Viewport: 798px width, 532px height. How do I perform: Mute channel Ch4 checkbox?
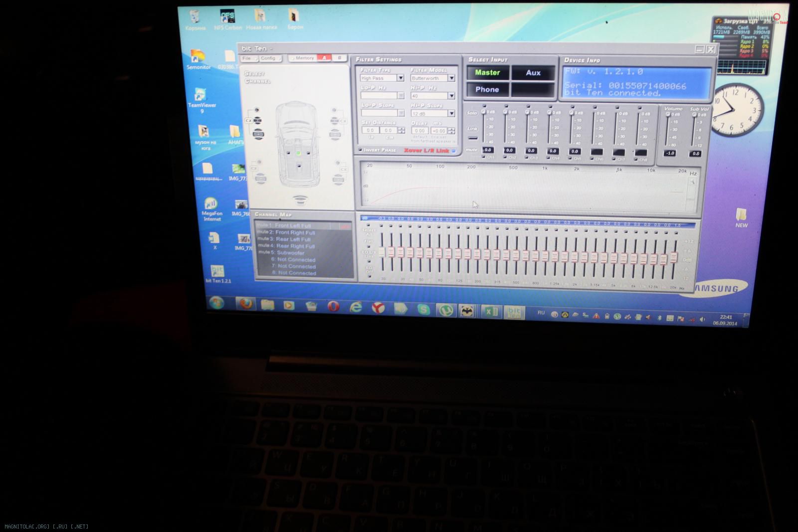point(549,158)
